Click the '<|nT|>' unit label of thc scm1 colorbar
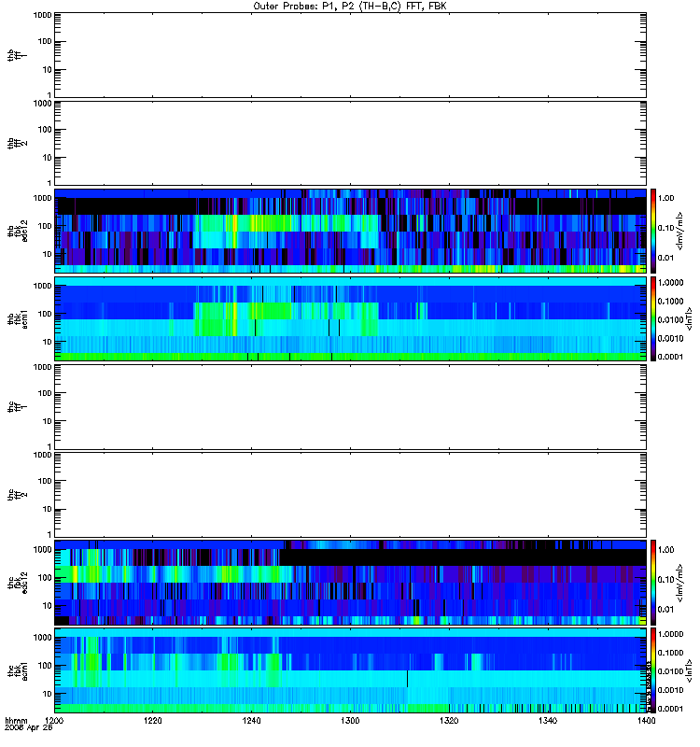This screenshot has height=747, width=700. click(689, 670)
